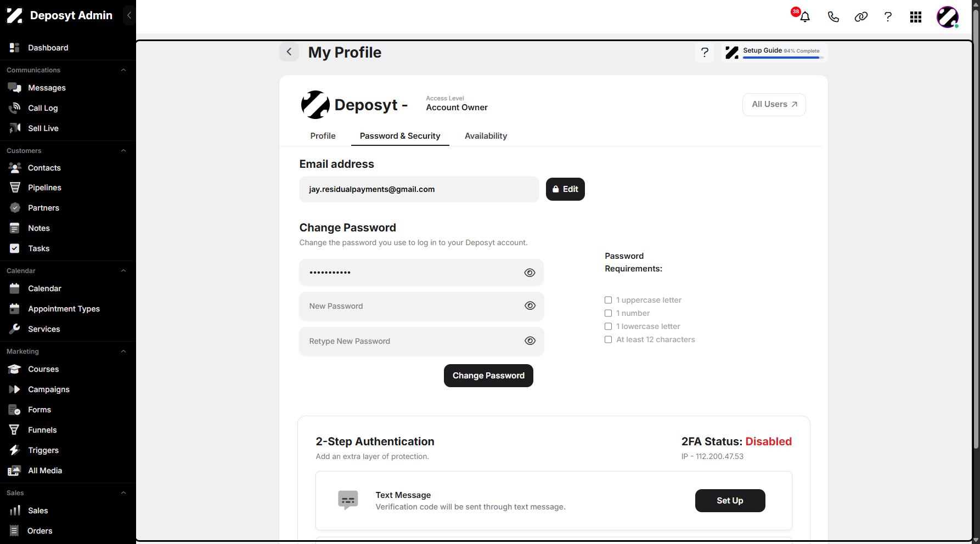Open the apps grid icon
980x544 pixels.
tap(915, 17)
